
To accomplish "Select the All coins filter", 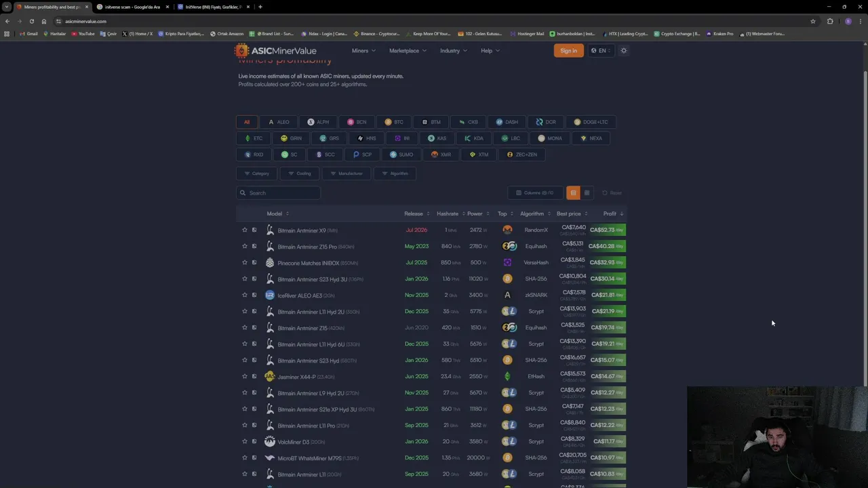I will pyautogui.click(x=247, y=122).
